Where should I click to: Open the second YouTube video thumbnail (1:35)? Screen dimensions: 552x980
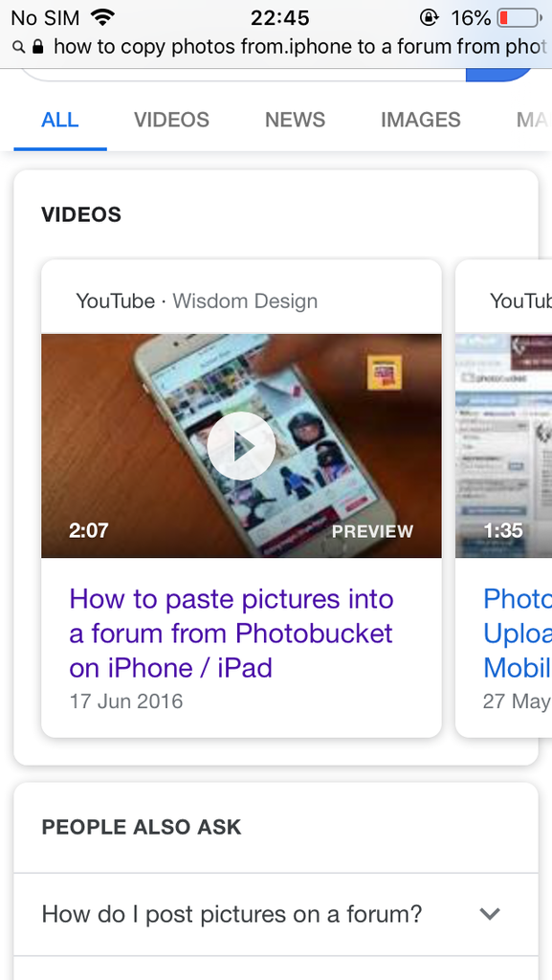[x=504, y=446]
